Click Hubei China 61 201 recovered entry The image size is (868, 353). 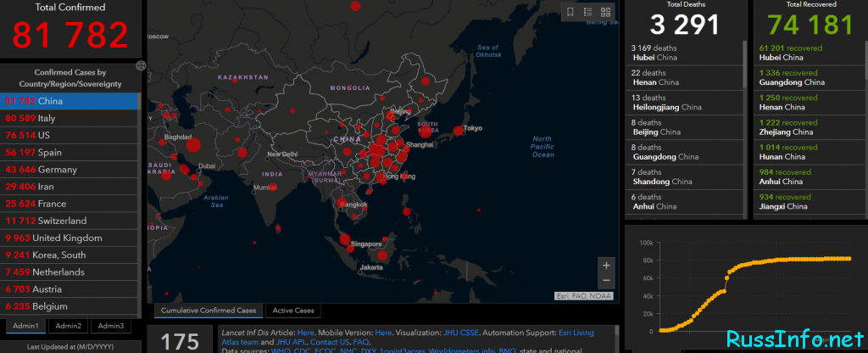(x=808, y=53)
